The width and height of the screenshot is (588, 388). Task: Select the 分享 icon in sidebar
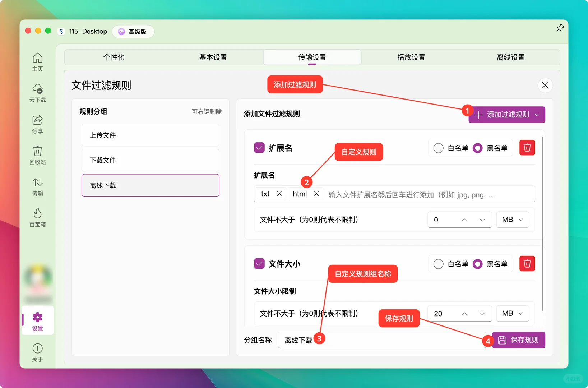[x=37, y=124]
